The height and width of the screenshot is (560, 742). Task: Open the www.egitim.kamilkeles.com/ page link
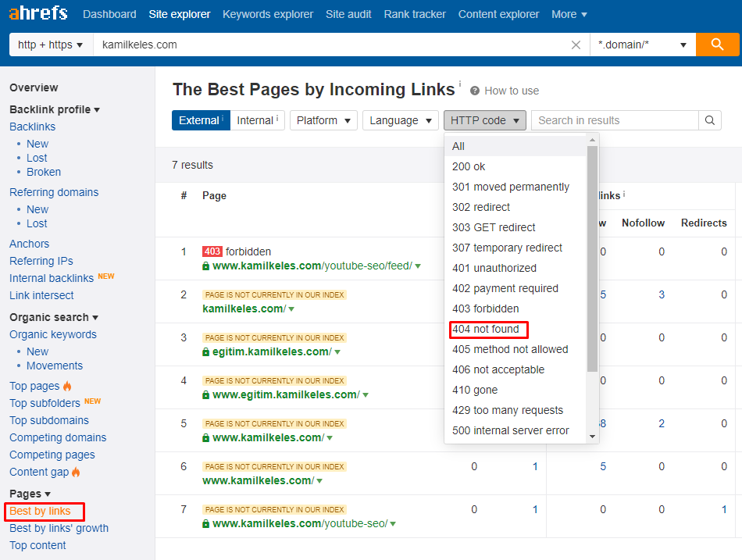(287, 394)
